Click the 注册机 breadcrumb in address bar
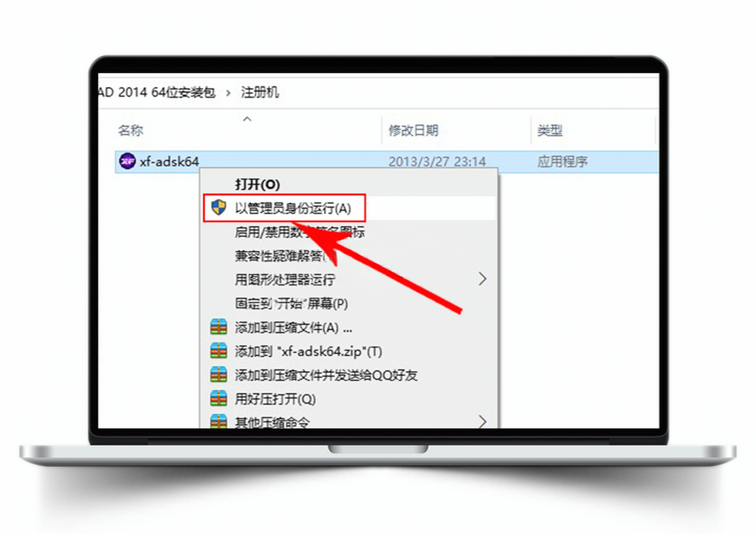 [260, 92]
